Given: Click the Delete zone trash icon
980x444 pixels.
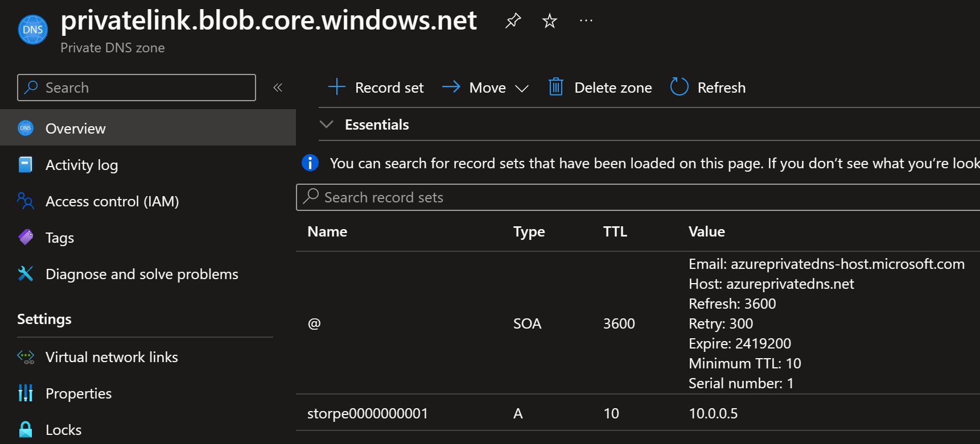Looking at the screenshot, I should tap(556, 87).
